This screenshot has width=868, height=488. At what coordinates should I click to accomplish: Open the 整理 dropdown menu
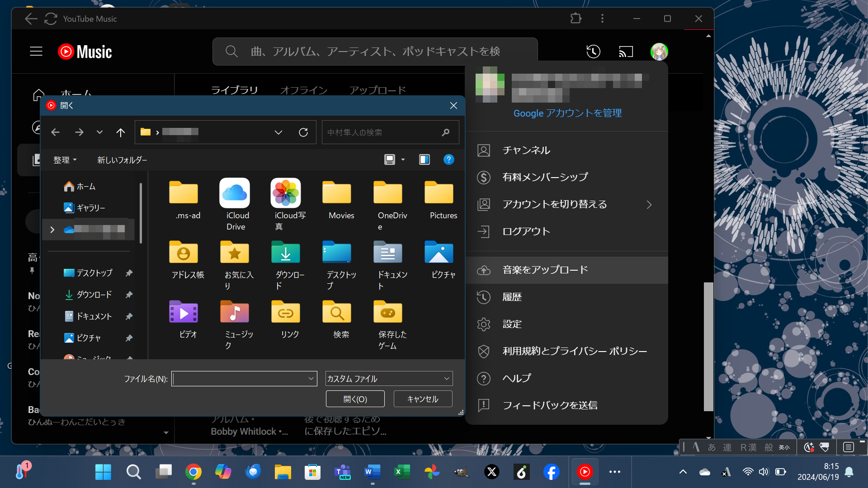(x=65, y=160)
